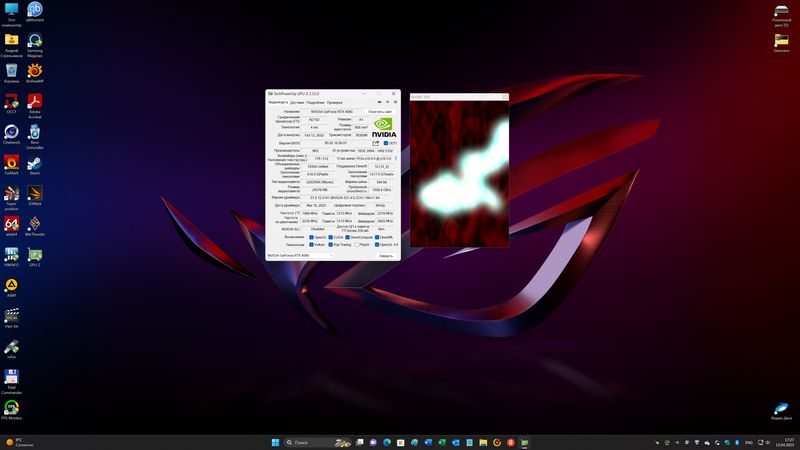Open File Explorer from the taskbar
The width and height of the screenshot is (800, 450).
coord(483,442)
